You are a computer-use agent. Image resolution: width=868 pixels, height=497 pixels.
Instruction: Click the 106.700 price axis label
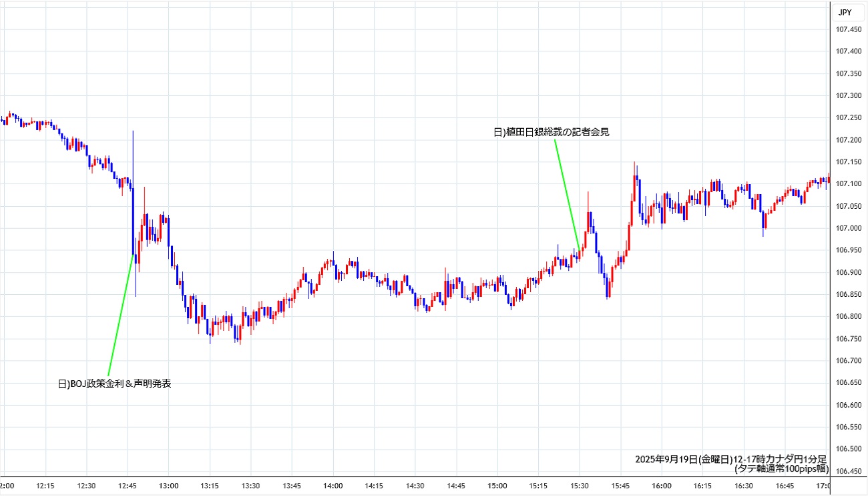click(849, 361)
